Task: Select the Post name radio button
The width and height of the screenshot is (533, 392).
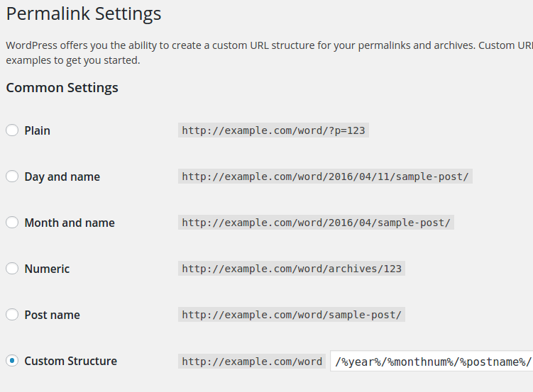Action: [12, 315]
